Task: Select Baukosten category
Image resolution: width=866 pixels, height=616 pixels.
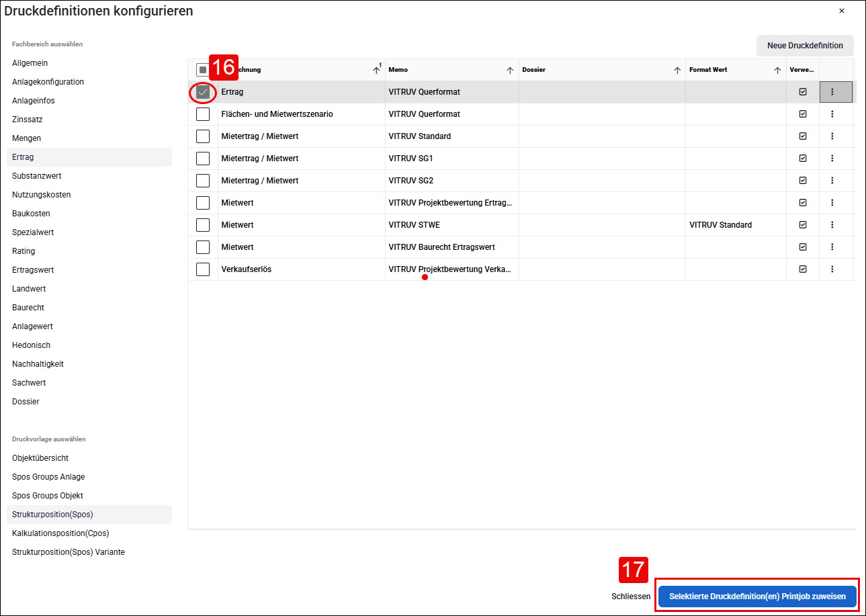Action: pos(89,214)
